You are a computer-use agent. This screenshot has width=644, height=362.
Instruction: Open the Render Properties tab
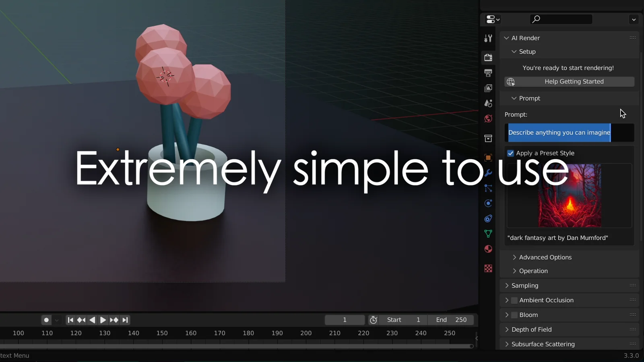488,57
